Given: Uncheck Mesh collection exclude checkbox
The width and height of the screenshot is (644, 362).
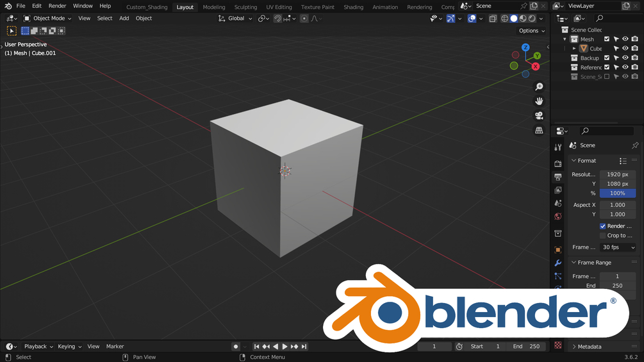Looking at the screenshot, I should (x=607, y=39).
